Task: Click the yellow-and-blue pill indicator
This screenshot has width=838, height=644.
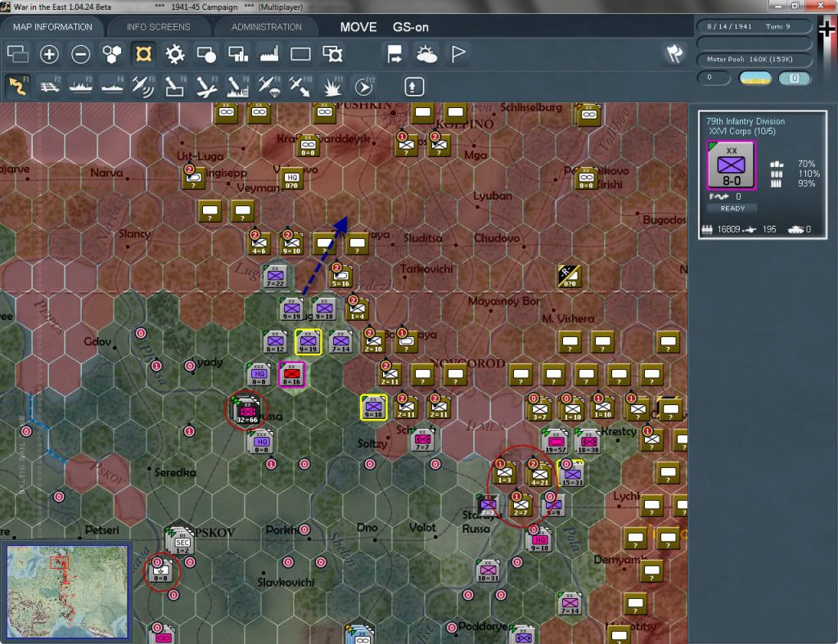Action: pyautogui.click(x=755, y=78)
